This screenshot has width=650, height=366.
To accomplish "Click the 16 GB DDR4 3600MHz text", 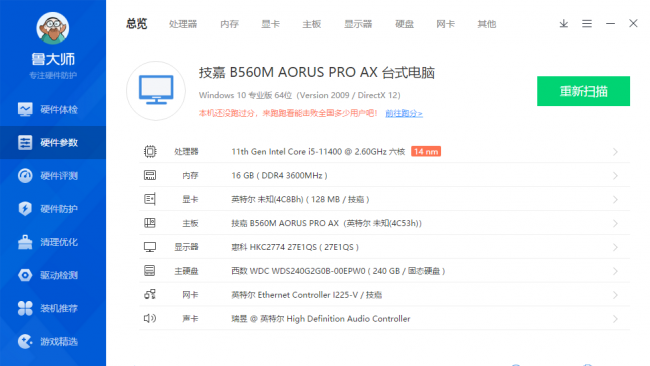I will pyautogui.click(x=279, y=175).
